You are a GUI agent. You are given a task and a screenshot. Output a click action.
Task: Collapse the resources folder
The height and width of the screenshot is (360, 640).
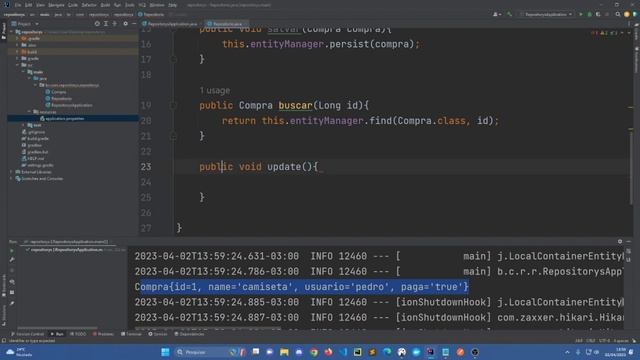tap(30, 111)
